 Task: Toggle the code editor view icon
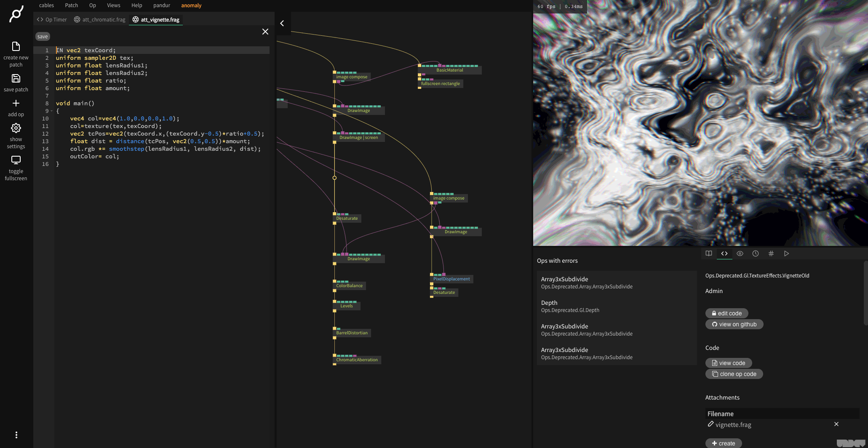pyautogui.click(x=724, y=253)
